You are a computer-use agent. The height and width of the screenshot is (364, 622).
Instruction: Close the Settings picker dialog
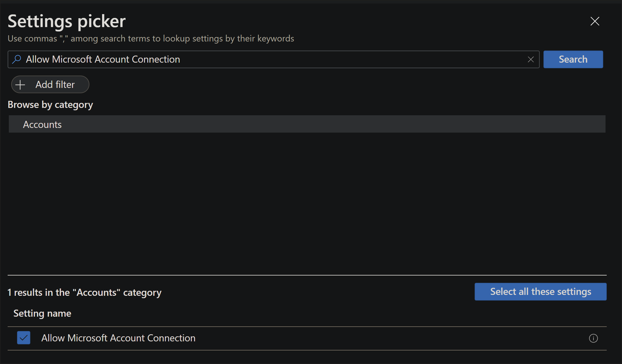tap(595, 21)
